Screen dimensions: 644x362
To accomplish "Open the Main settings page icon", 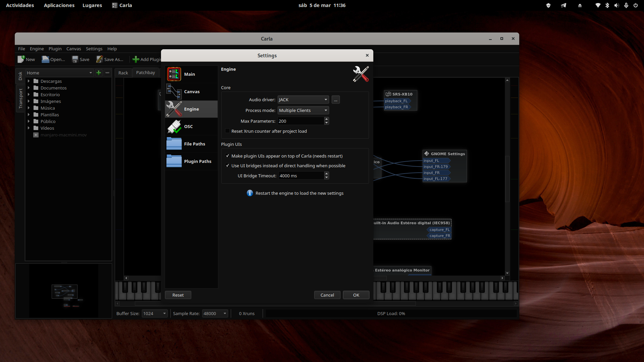I will 174,74.
